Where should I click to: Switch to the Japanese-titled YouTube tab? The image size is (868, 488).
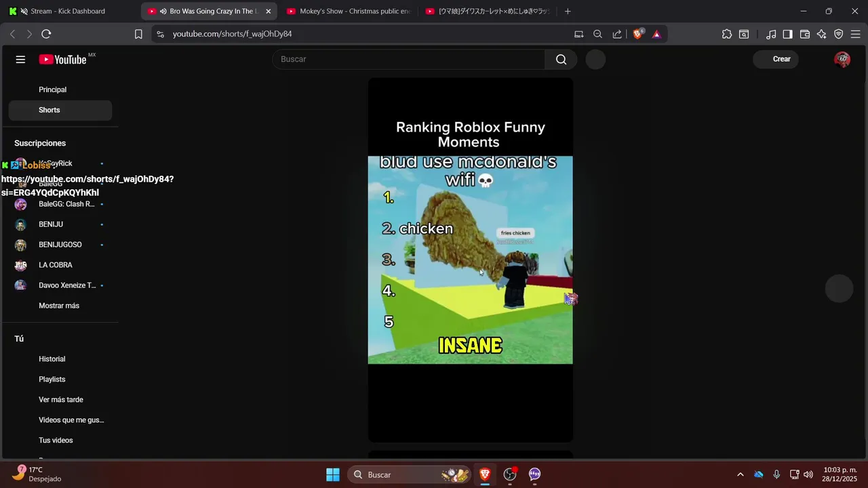[487, 11]
